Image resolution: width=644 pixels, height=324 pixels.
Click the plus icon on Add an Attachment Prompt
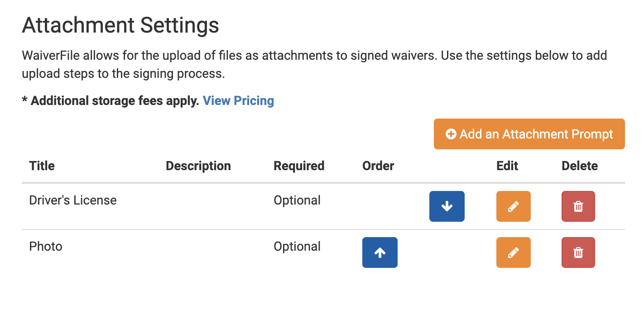coord(451,134)
